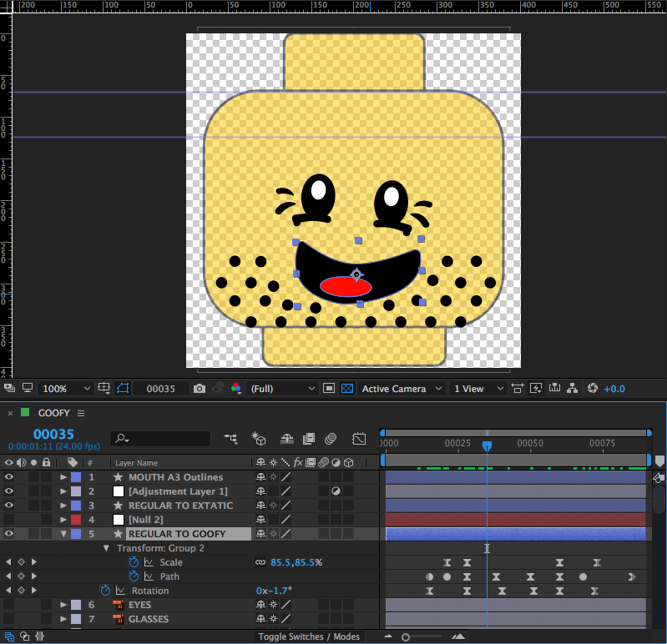Click Scale constrain proportions link icon
Image resolution: width=667 pixels, height=644 pixels.
[x=260, y=562]
